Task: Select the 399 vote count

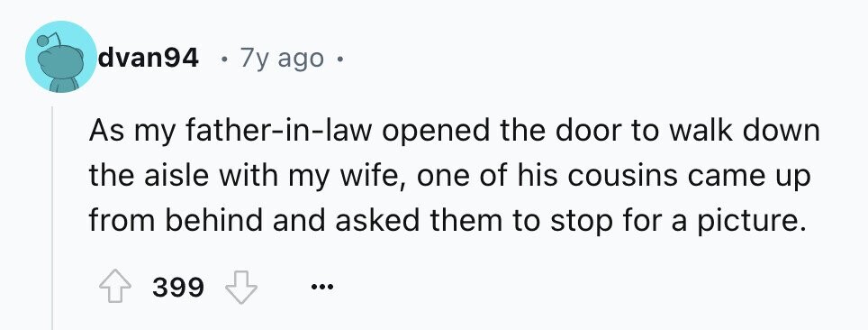Action: [x=178, y=288]
